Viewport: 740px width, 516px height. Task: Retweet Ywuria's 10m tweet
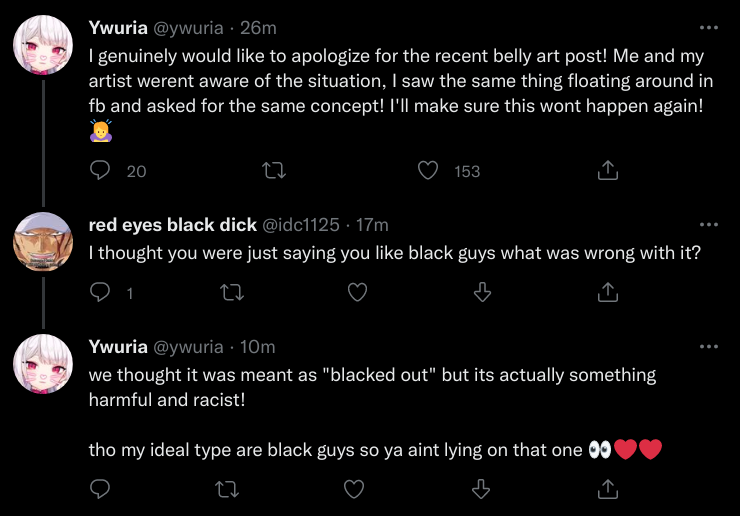click(227, 489)
